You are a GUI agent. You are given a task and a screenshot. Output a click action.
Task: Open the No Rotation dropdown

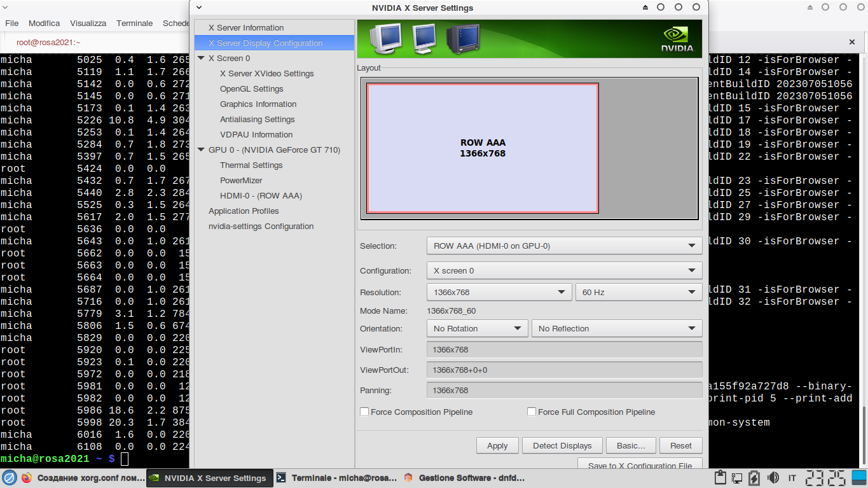click(x=478, y=328)
